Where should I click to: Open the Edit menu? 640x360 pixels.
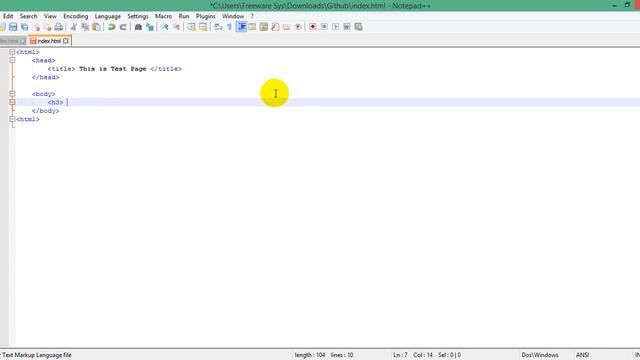(x=8, y=16)
